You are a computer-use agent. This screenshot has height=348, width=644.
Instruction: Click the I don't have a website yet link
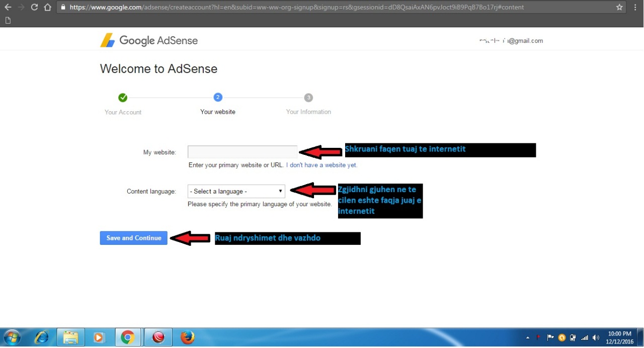click(321, 165)
